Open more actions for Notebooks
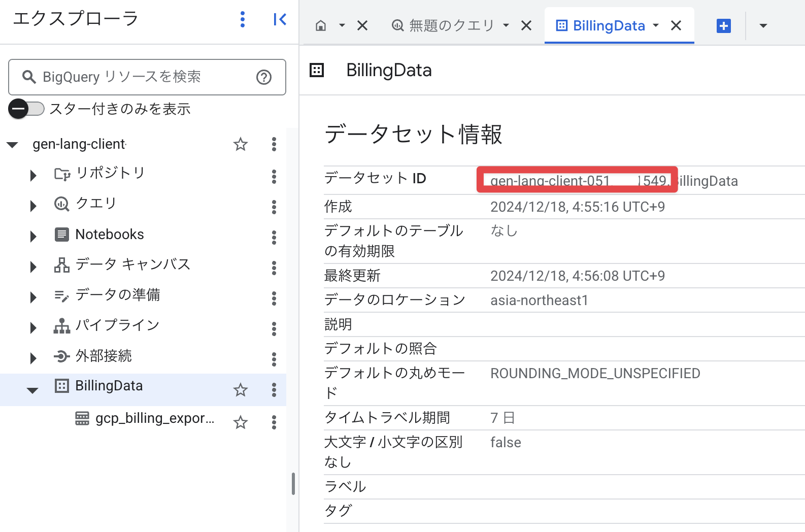This screenshot has height=532, width=805. [274, 237]
